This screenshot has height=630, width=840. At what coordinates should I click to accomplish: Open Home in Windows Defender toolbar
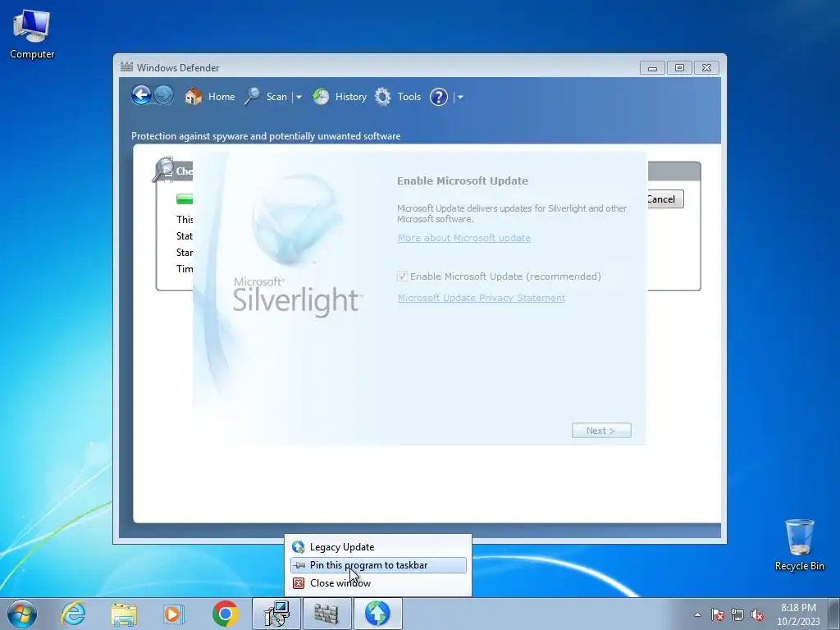click(209, 97)
